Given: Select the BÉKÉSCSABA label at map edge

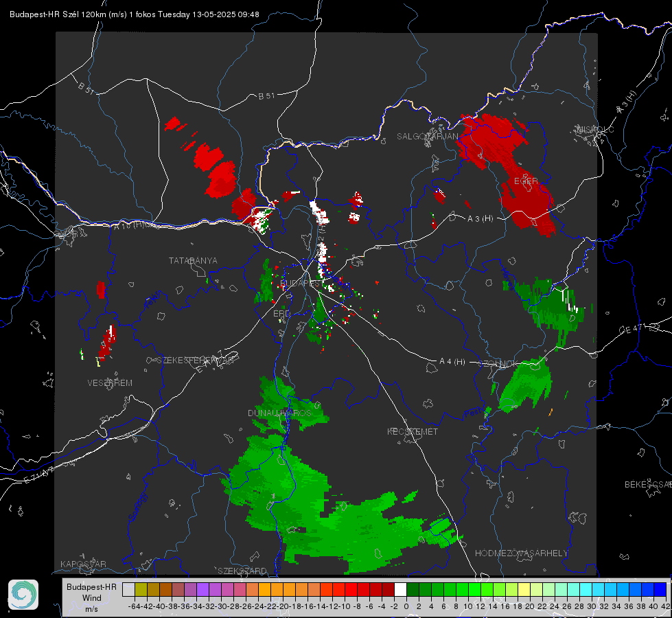Looking at the screenshot, I should coord(648,485).
